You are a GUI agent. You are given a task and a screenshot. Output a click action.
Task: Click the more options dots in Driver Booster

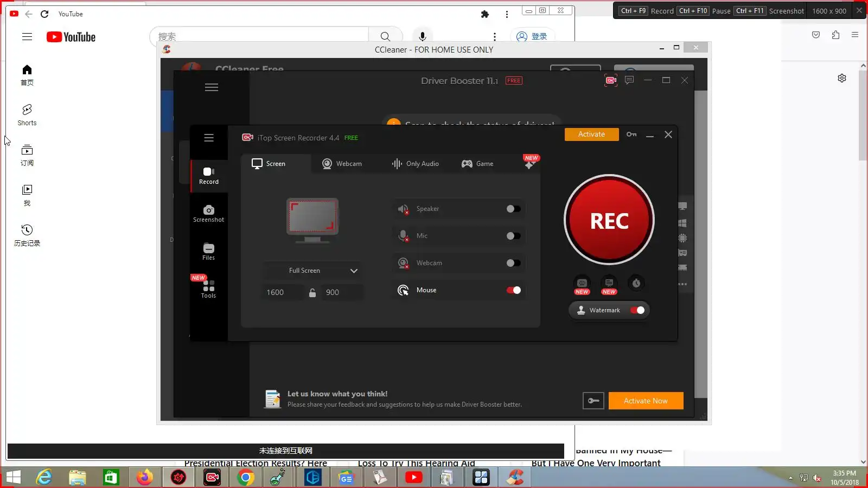click(682, 284)
